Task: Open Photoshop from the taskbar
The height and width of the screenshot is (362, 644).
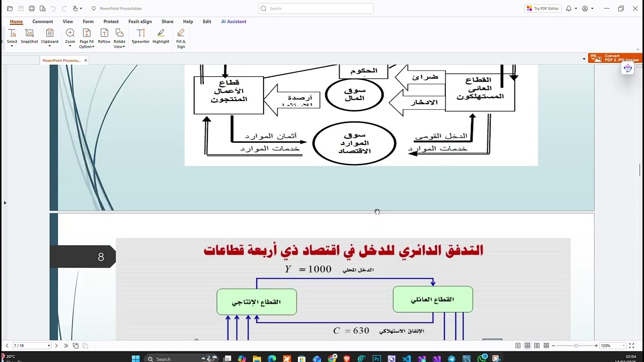Action: pyautogui.click(x=377, y=358)
